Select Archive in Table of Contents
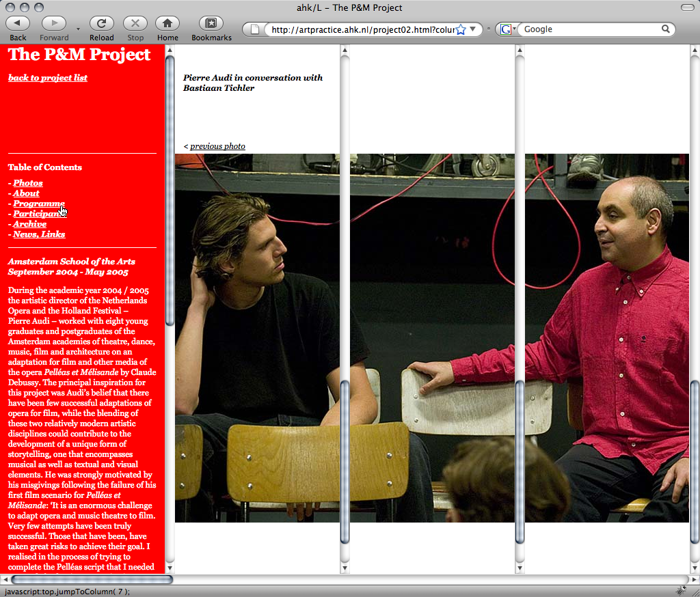 [29, 224]
